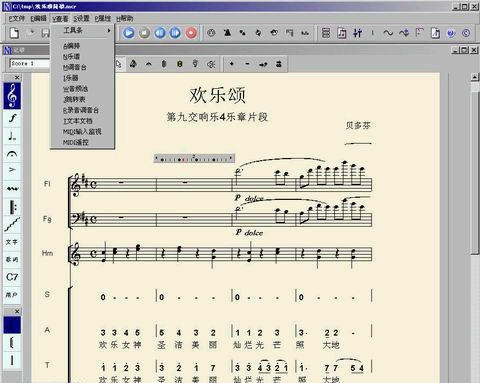480x383 pixels.
Task: Click the new document icon in main toolbar
Action: [14, 33]
